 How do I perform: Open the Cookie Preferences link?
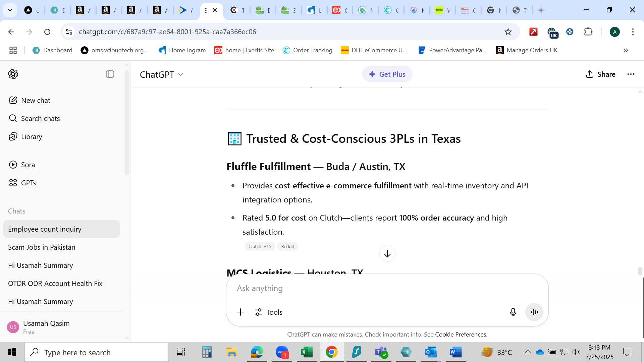461,334
